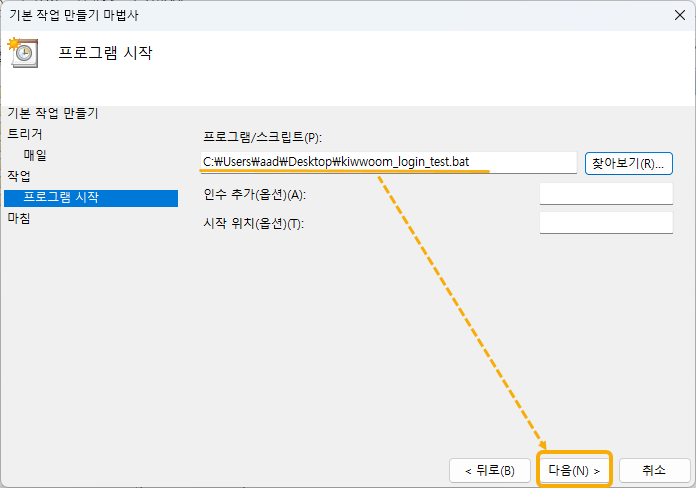Focus the 인수 추가(옵션) input box
The height and width of the screenshot is (488, 696).
[x=605, y=193]
